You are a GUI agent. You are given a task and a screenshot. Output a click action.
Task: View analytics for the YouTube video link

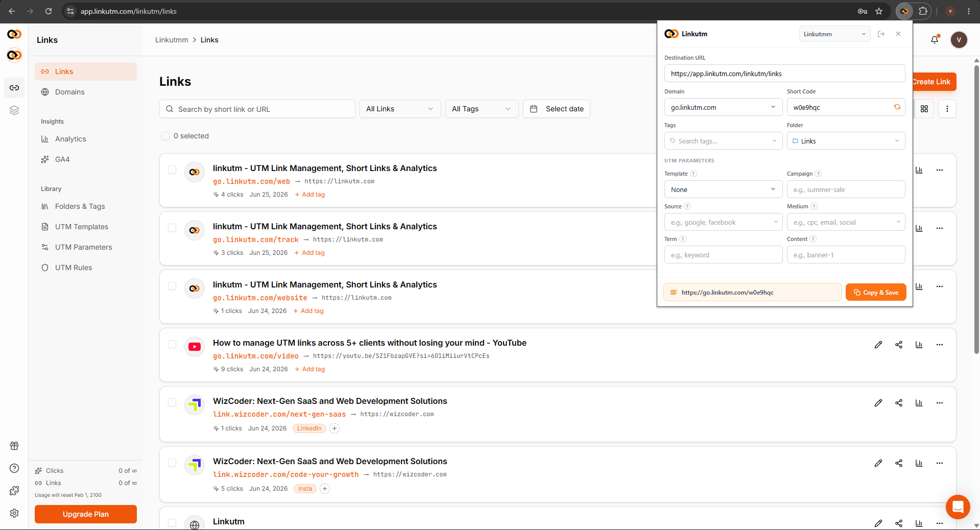click(919, 345)
